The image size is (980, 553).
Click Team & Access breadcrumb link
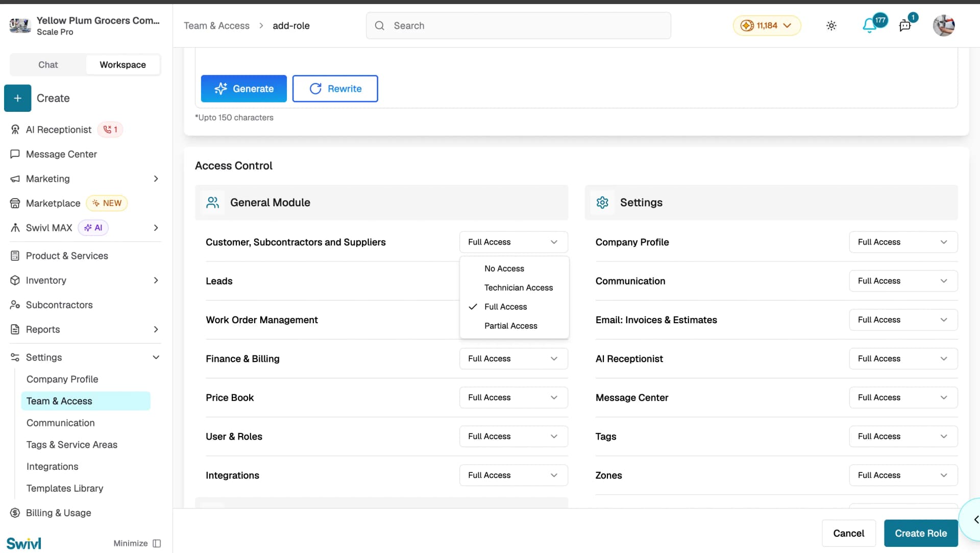[216, 26]
